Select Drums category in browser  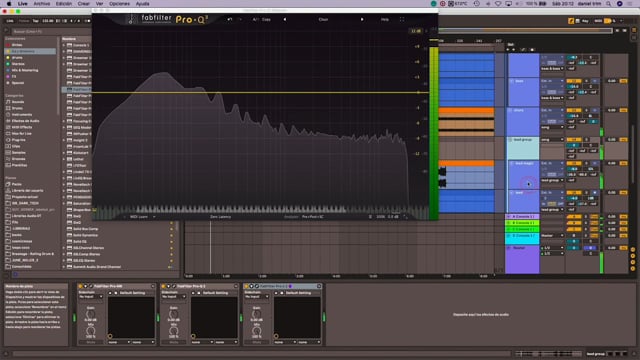17,108
